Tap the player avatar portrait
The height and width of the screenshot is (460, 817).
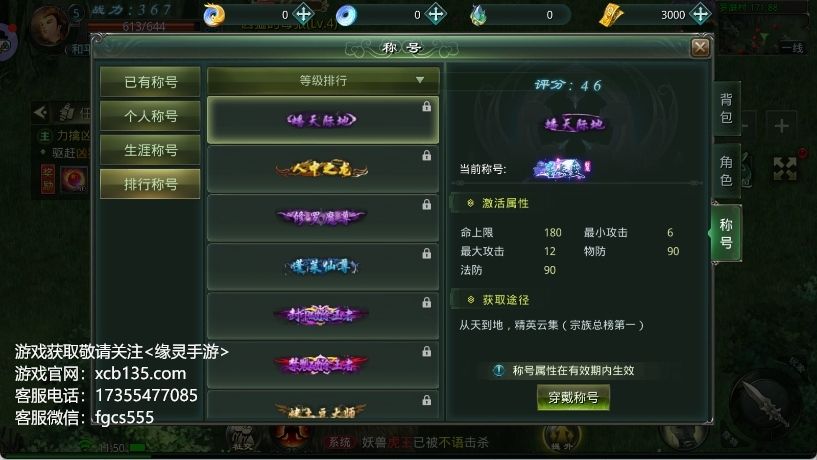coord(49,25)
